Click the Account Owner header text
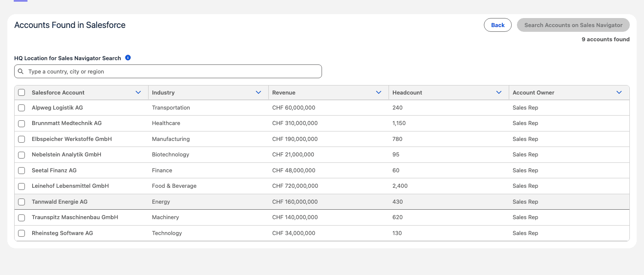 click(533, 92)
